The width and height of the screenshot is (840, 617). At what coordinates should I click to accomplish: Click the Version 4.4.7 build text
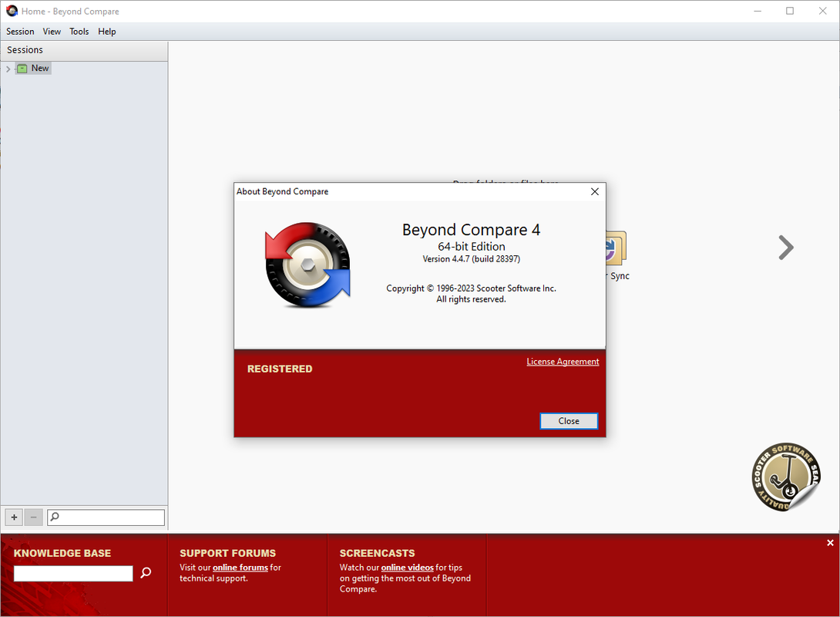tap(471, 259)
